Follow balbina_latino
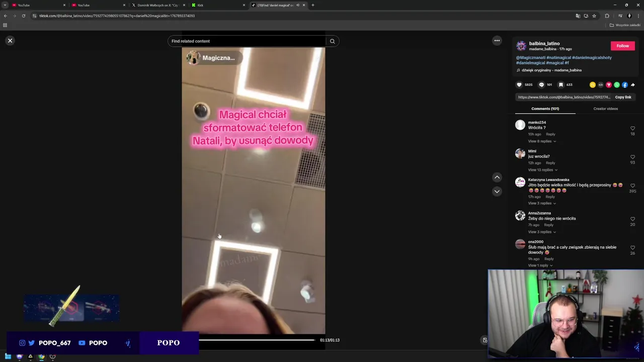Image resolution: width=644 pixels, height=362 pixels. [x=622, y=46]
